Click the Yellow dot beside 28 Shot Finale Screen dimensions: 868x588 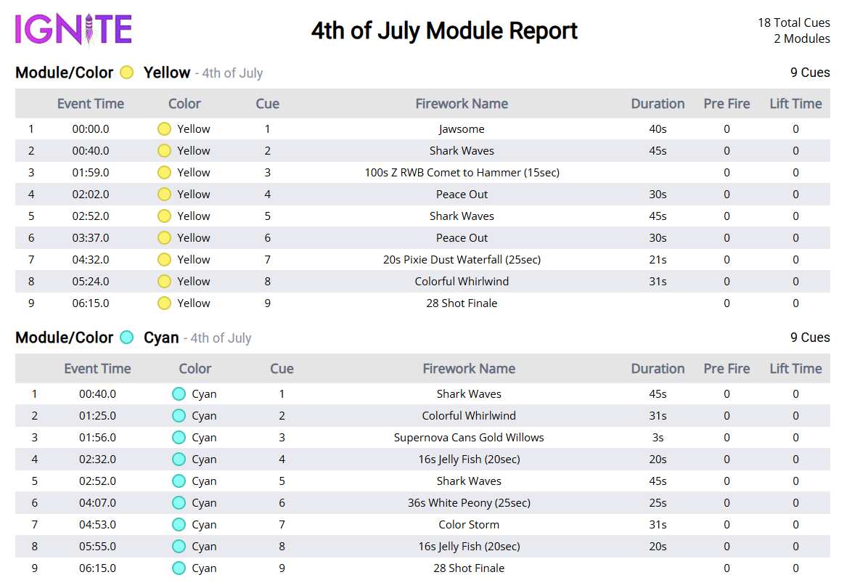pyautogui.click(x=164, y=303)
